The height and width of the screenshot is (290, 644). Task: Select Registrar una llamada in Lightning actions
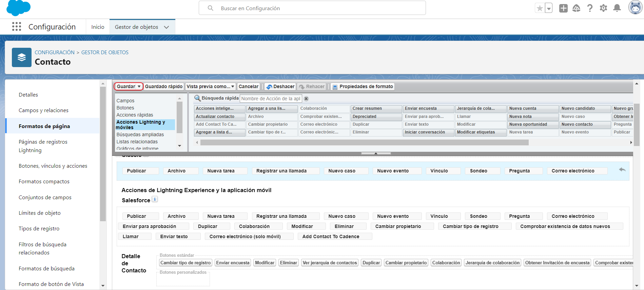(286, 216)
